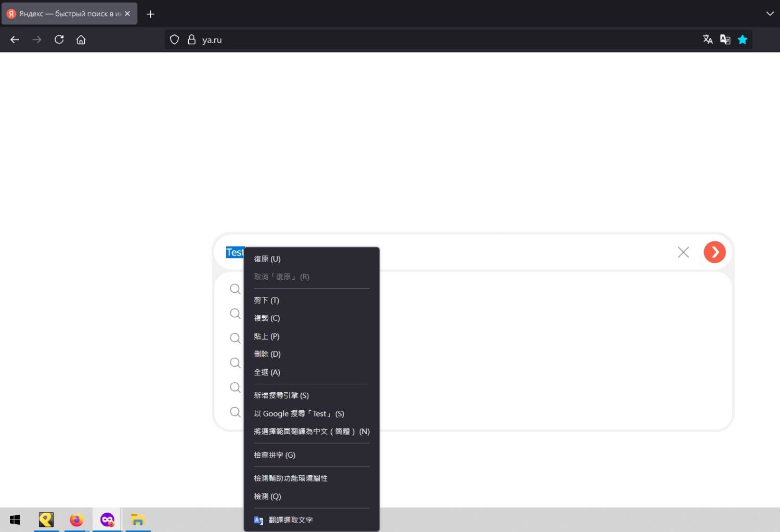Choose 刪除 (D) in context menu
The width and height of the screenshot is (780, 532).
click(x=311, y=354)
